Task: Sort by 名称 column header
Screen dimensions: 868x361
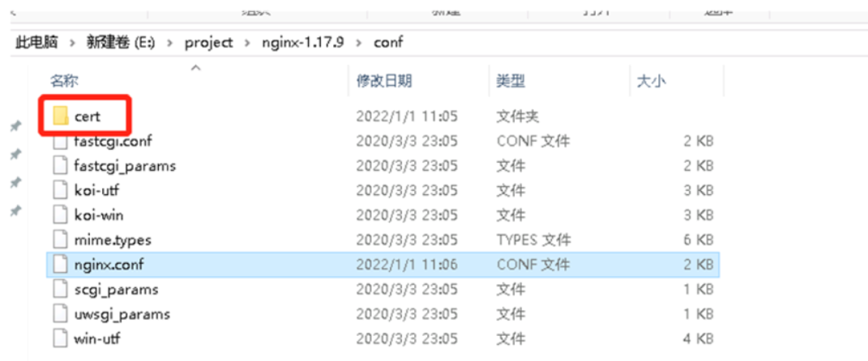Action: pyautogui.click(x=64, y=82)
